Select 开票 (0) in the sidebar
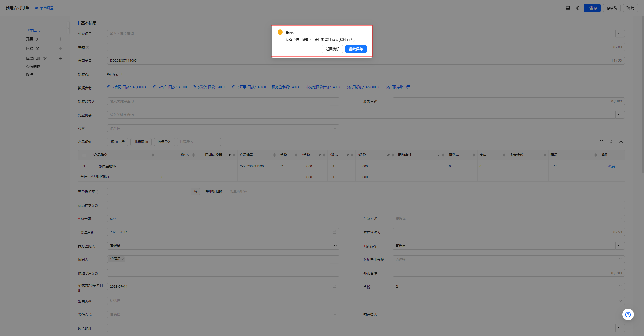Image resolution: width=644 pixels, height=336 pixels. pos(33,39)
